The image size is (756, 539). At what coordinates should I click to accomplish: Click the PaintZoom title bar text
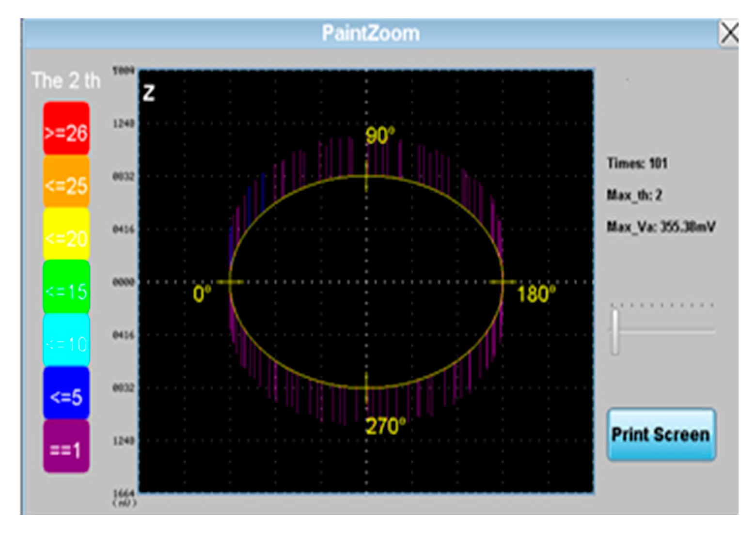371,33
